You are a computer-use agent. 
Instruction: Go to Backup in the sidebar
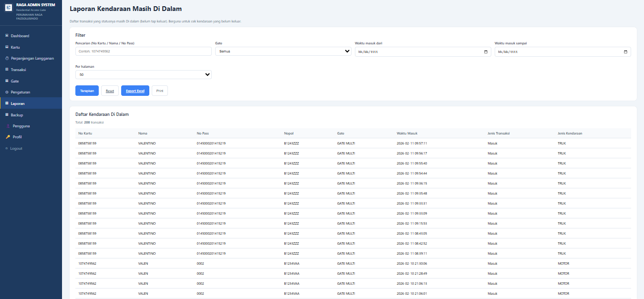pyautogui.click(x=17, y=115)
